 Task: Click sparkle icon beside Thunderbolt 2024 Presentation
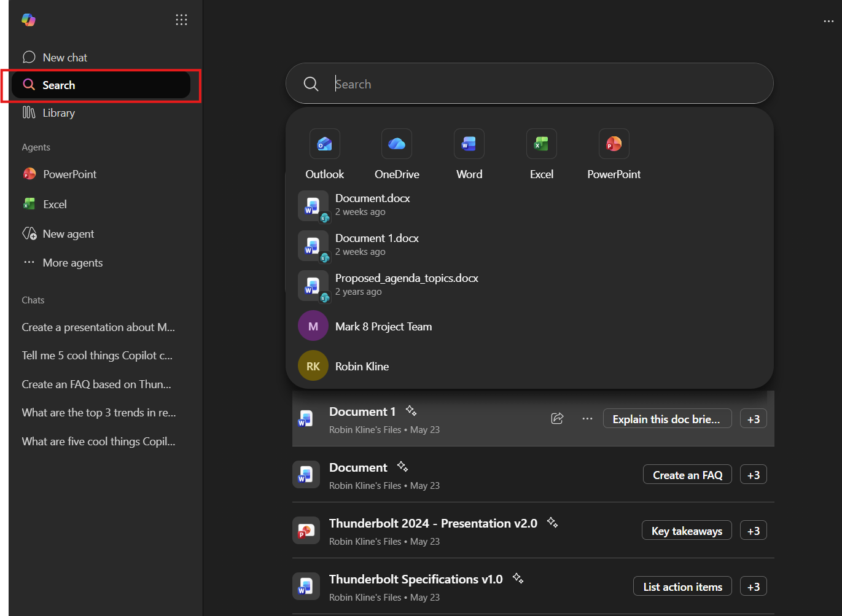point(552,522)
